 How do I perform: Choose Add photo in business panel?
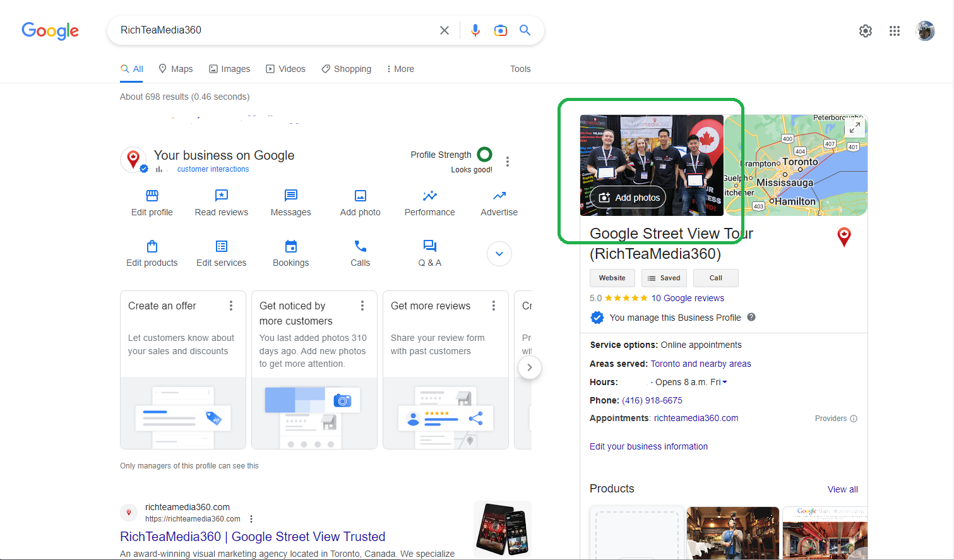(x=361, y=203)
